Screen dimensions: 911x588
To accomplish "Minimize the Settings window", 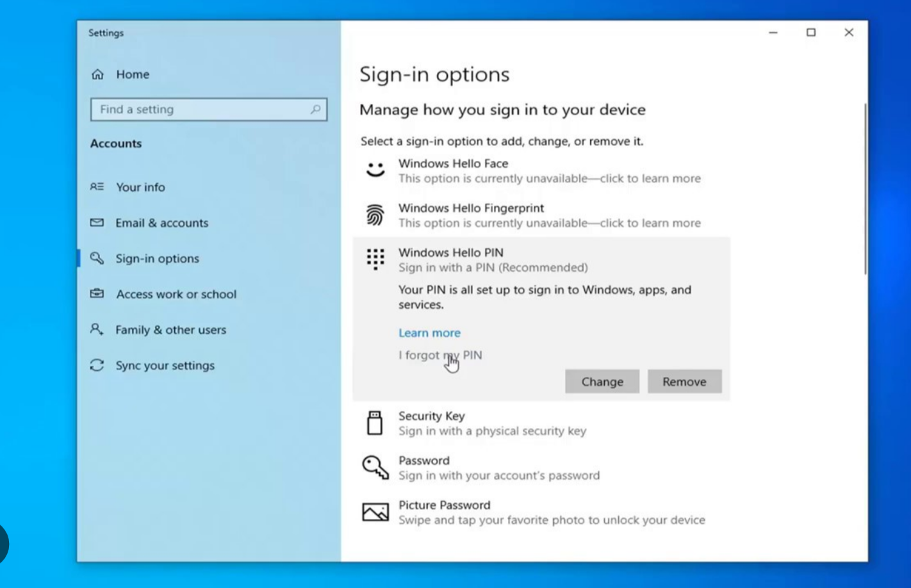I will pyautogui.click(x=773, y=33).
